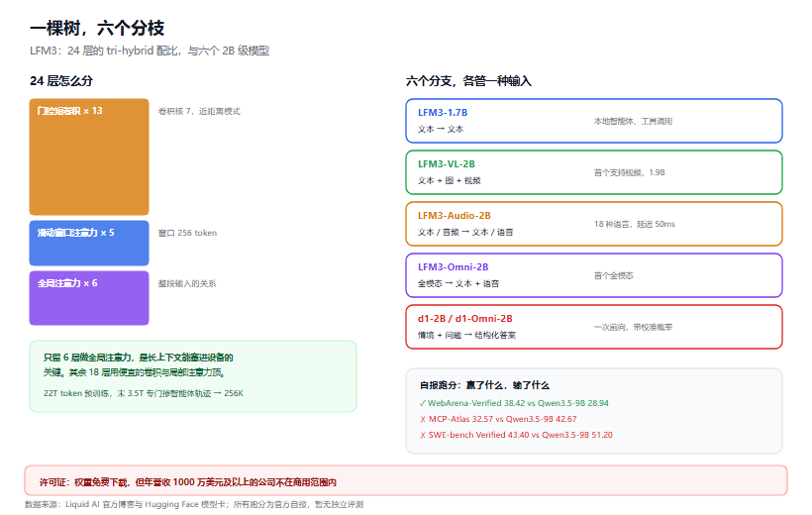Click 文本 / 音频 → 文本 / 语音 line

(x=465, y=232)
